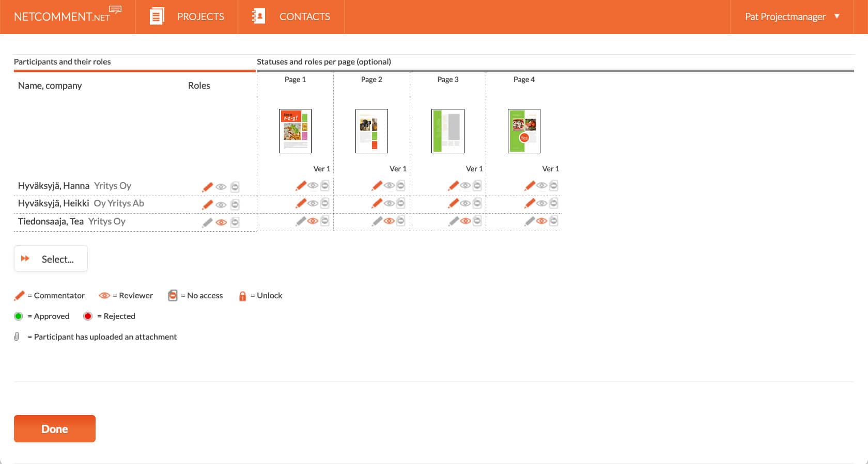Go to the CONTACTS section
The width and height of the screenshot is (868, 464).
click(x=291, y=17)
